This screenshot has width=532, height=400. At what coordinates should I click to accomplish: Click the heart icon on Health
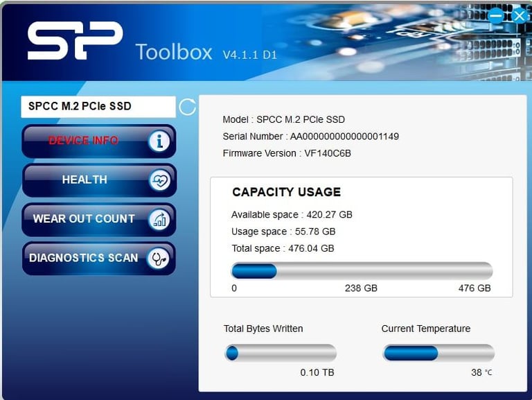pyautogui.click(x=159, y=180)
